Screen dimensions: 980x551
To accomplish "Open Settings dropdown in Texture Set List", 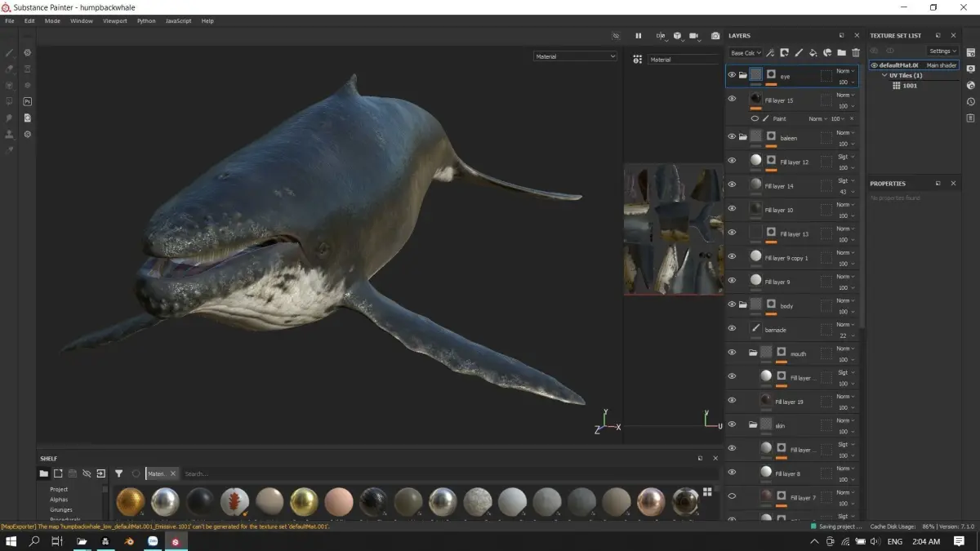I will (942, 51).
